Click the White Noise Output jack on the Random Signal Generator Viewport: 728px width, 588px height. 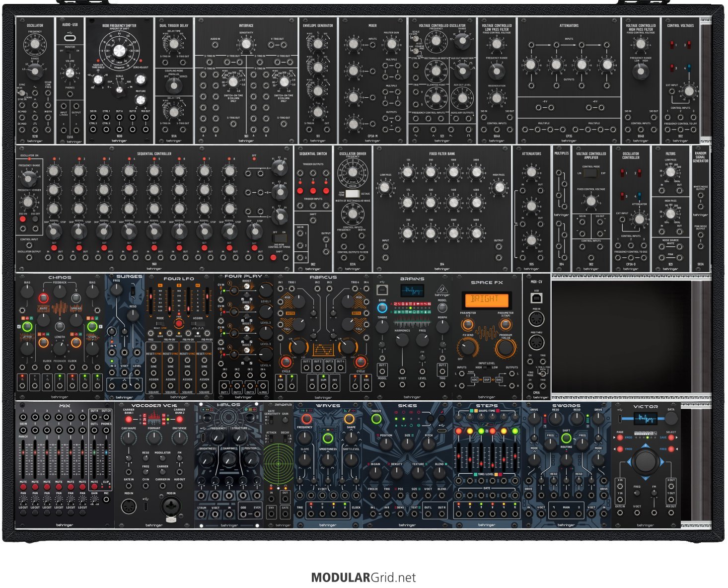pyautogui.click(x=700, y=195)
